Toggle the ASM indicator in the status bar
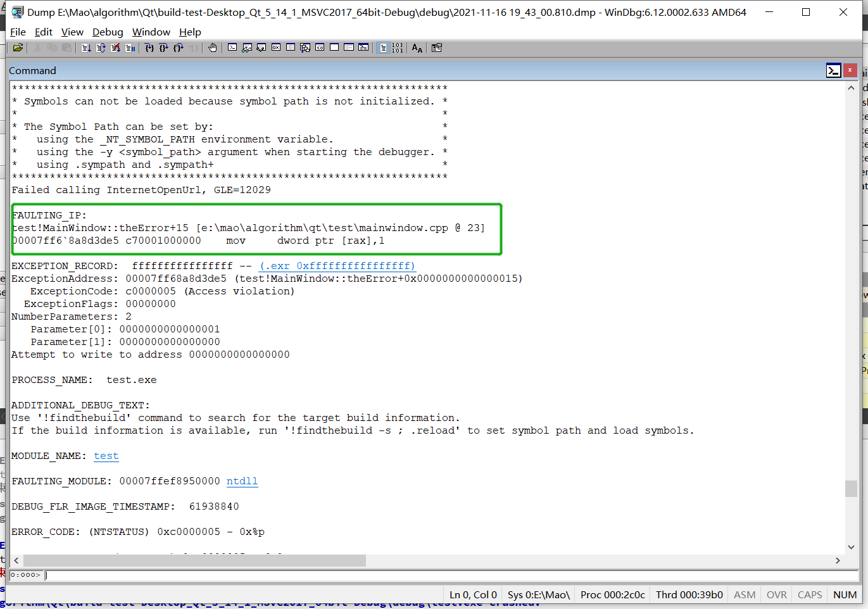This screenshot has height=609, width=868. (744, 594)
